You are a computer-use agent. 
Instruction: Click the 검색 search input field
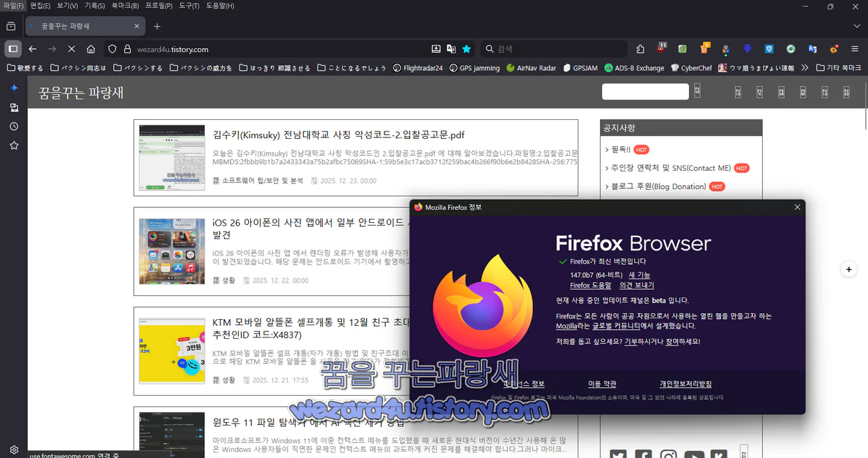coord(553,48)
